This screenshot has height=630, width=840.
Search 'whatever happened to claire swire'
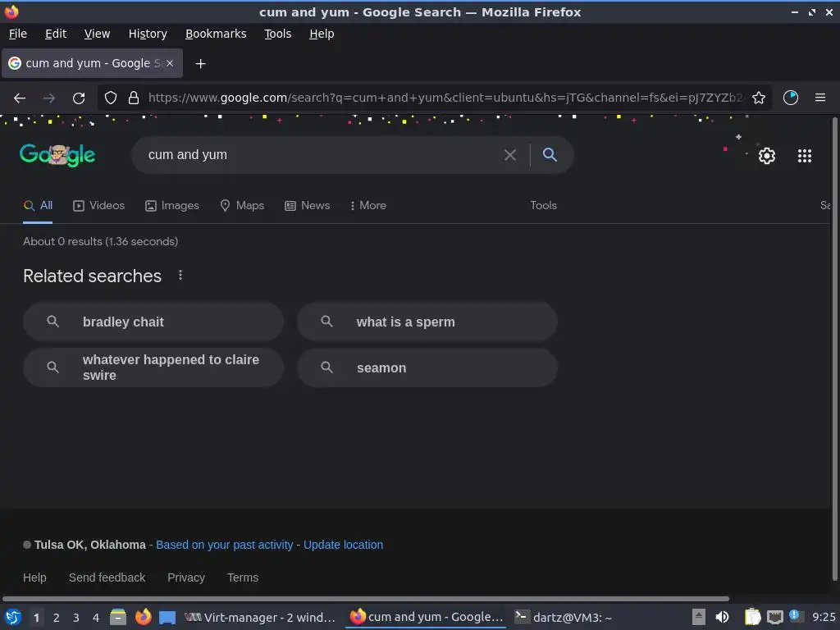tap(153, 367)
